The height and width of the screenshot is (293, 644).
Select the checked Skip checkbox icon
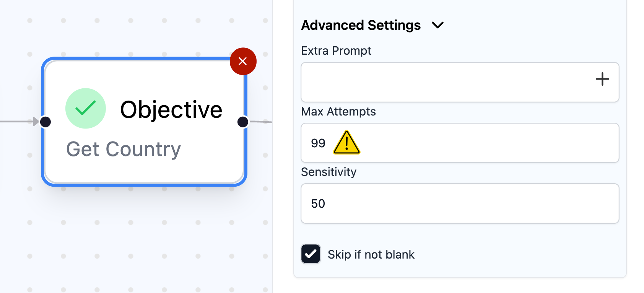click(x=311, y=254)
